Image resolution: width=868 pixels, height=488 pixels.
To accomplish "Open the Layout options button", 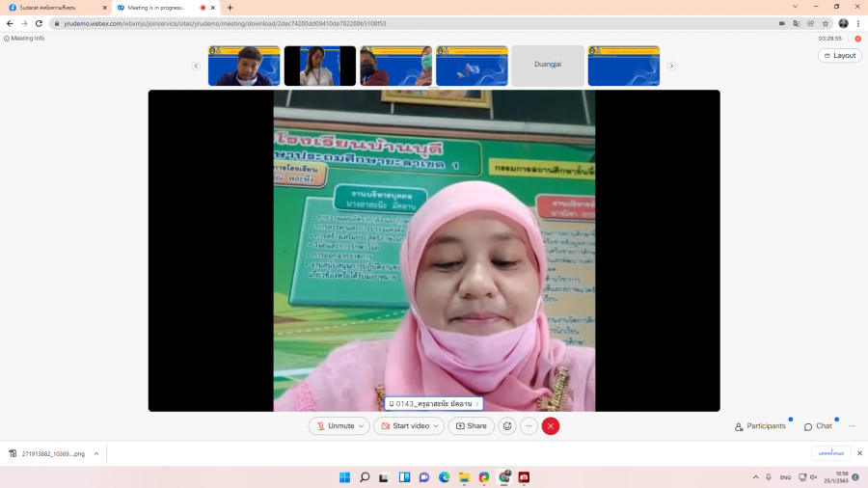I will tap(839, 55).
